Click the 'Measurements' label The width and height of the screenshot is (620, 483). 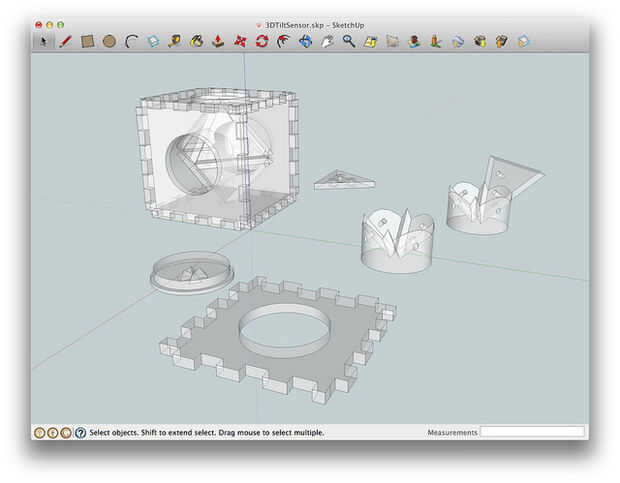pyautogui.click(x=452, y=433)
